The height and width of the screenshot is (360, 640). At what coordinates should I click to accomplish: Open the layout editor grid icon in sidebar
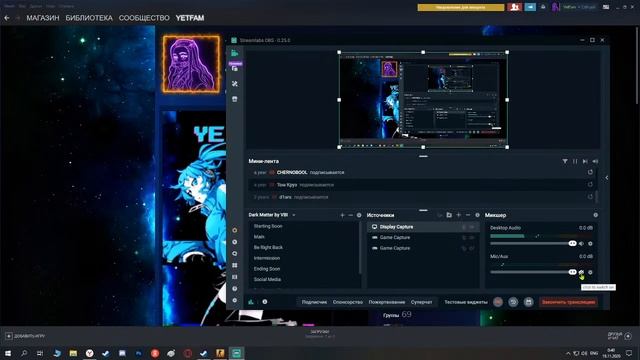(235, 265)
